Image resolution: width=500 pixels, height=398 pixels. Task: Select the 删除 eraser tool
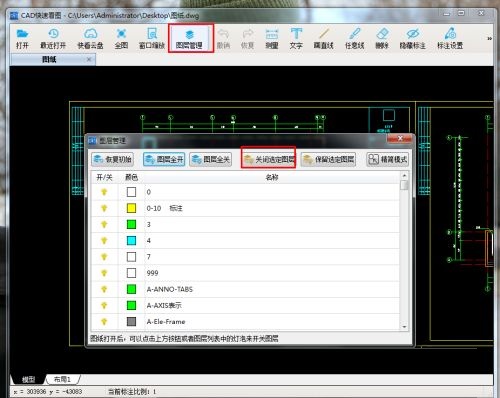382,38
